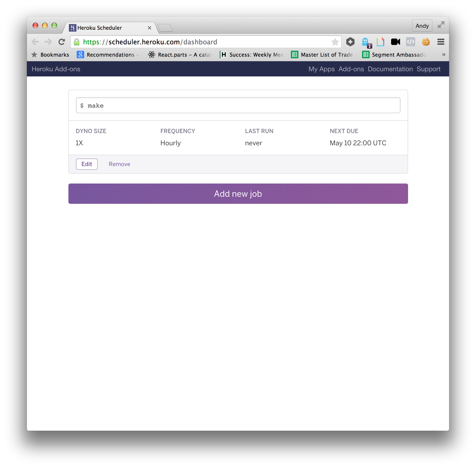476x468 pixels.
Task: Click the browser reload icon
Action: 62,42
